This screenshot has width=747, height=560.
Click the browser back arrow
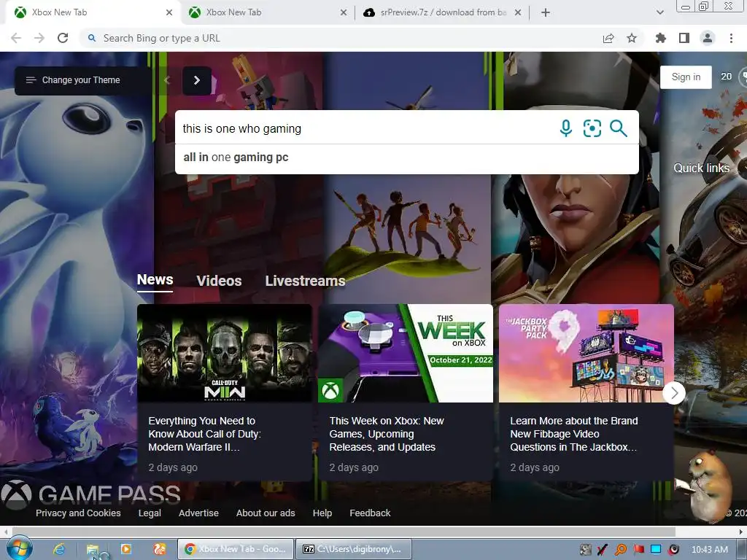(16, 38)
